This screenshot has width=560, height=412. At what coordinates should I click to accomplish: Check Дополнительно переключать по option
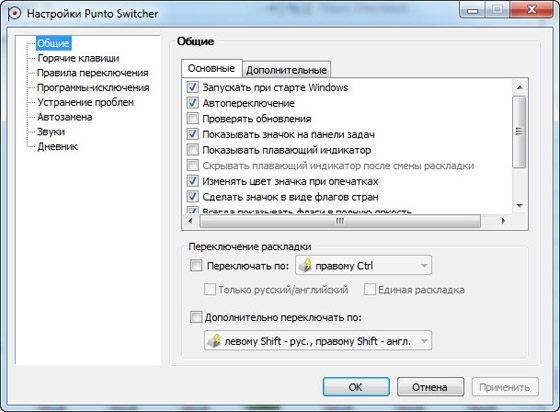pyautogui.click(x=196, y=317)
